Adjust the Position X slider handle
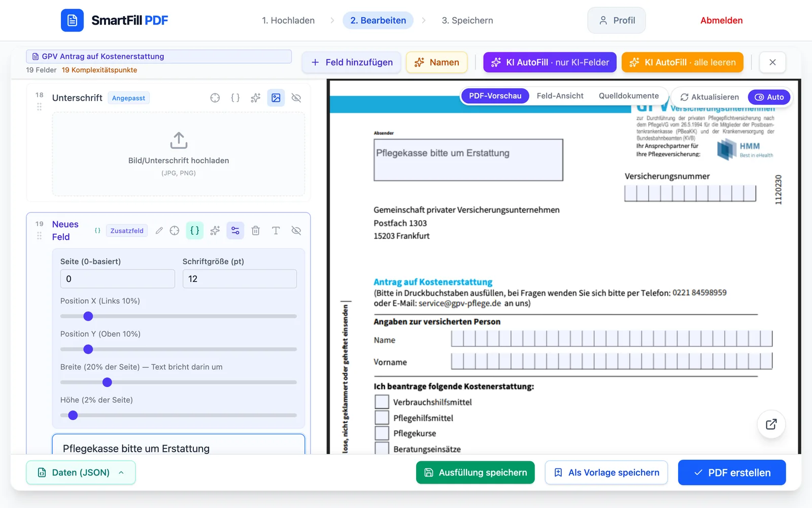The height and width of the screenshot is (508, 812). (x=88, y=316)
